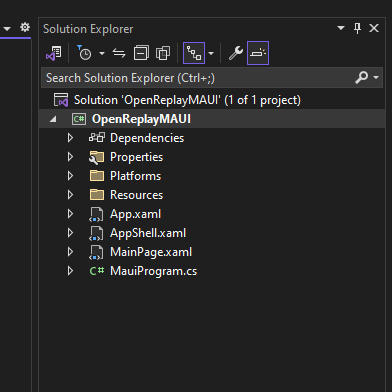Click Sync with Active Document icon
The height and width of the screenshot is (392, 392).
click(x=119, y=53)
